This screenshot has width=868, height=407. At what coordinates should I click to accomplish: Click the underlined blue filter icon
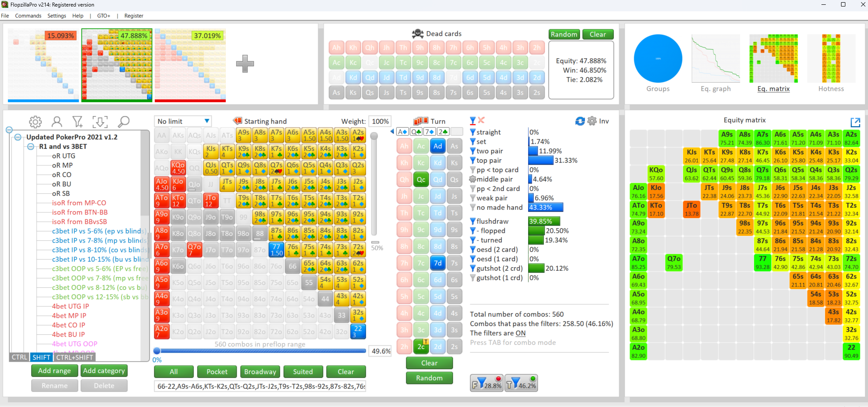point(473,121)
